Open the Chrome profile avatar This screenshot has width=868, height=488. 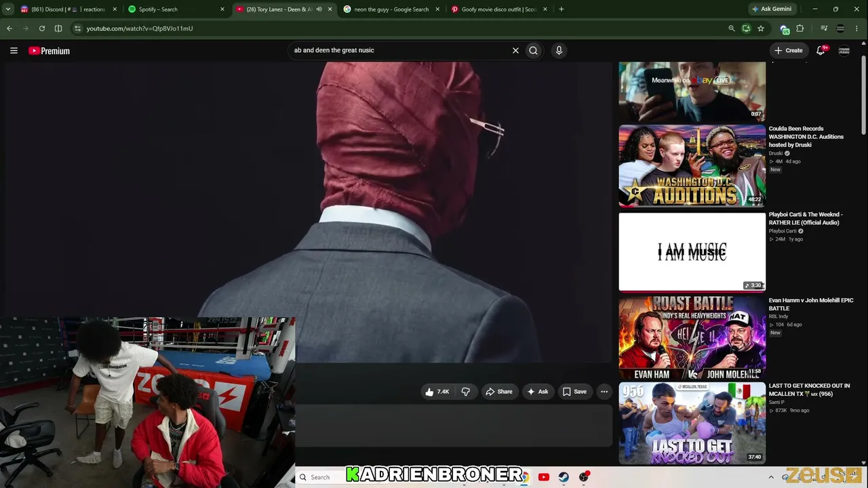click(x=840, y=28)
